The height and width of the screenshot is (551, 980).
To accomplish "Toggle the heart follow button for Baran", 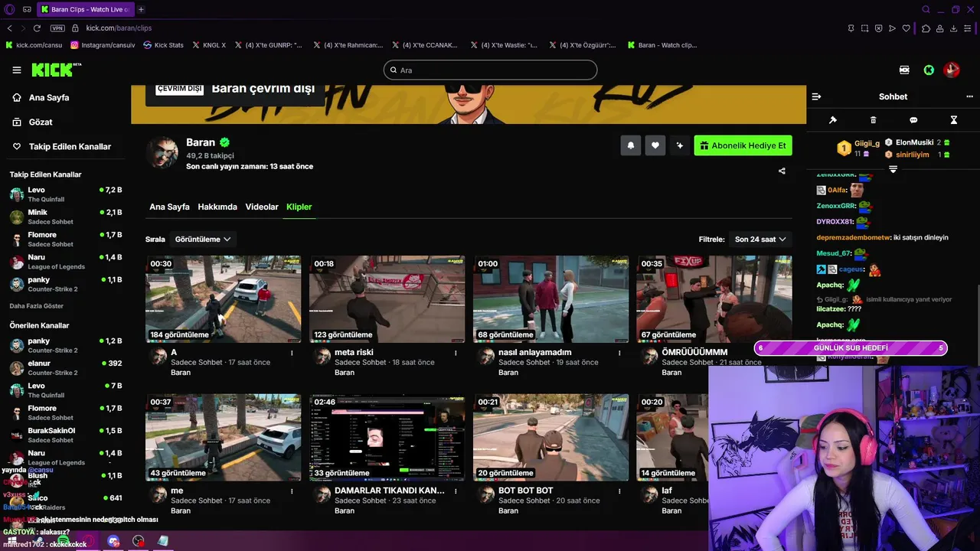I will [655, 145].
